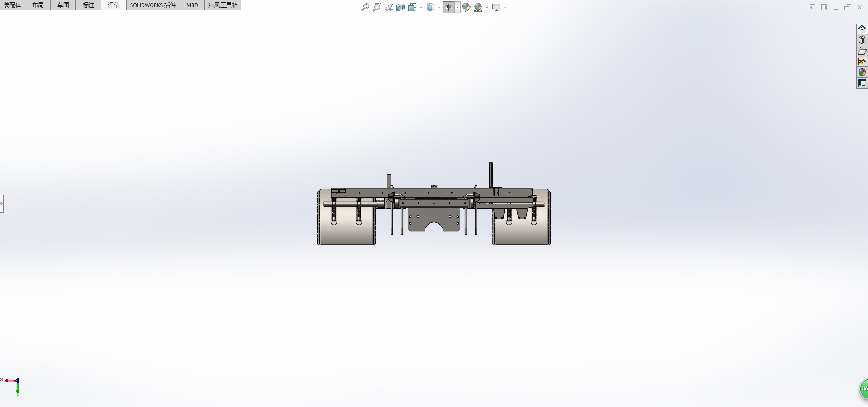This screenshot has height=407, width=868.
Task: Restore down the document window
Action: [848, 7]
